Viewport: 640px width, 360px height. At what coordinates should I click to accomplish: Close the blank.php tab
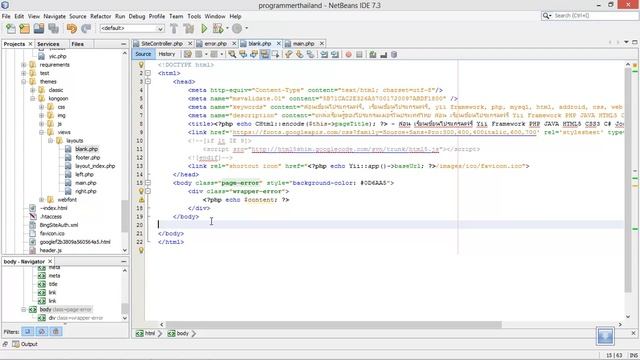279,43
